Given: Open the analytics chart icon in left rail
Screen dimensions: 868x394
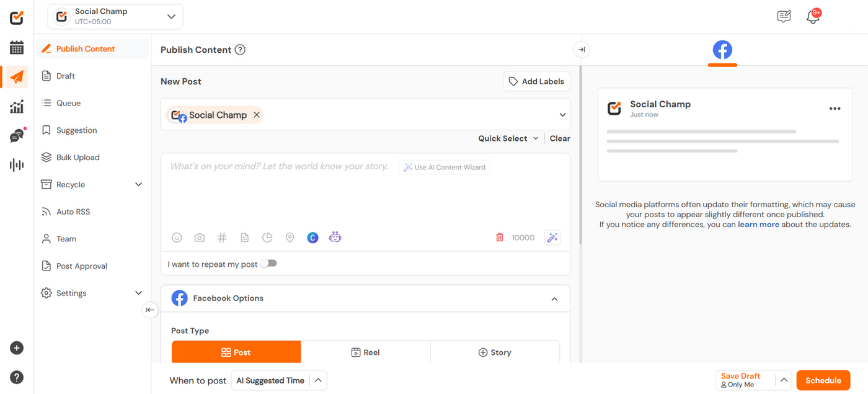Looking at the screenshot, I should pos(17,107).
